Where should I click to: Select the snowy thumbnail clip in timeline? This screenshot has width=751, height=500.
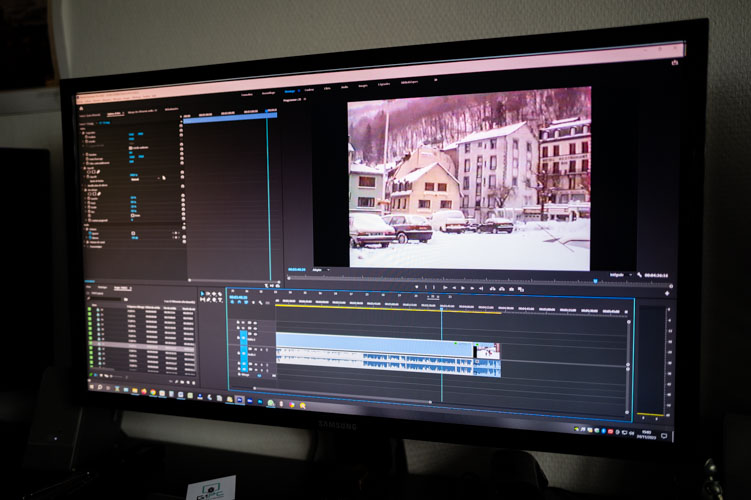[x=488, y=351]
